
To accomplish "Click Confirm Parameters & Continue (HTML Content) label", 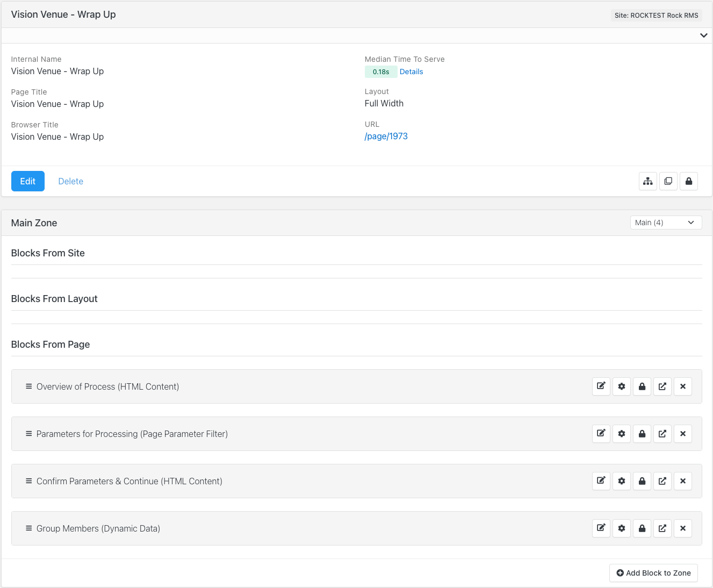I will [129, 481].
